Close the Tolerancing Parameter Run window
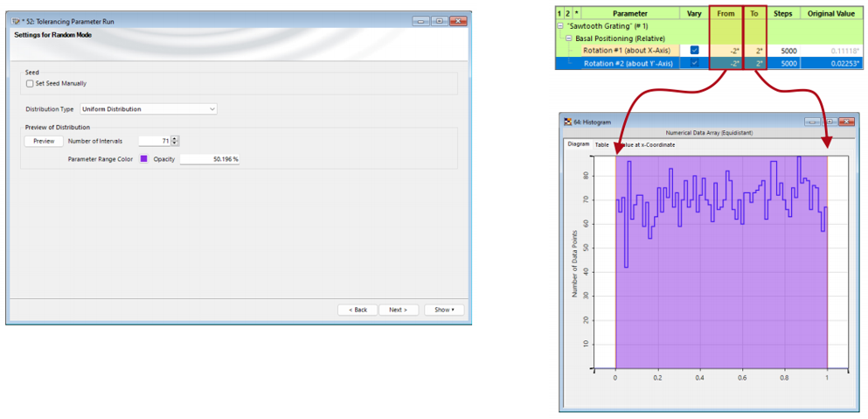 458,21
